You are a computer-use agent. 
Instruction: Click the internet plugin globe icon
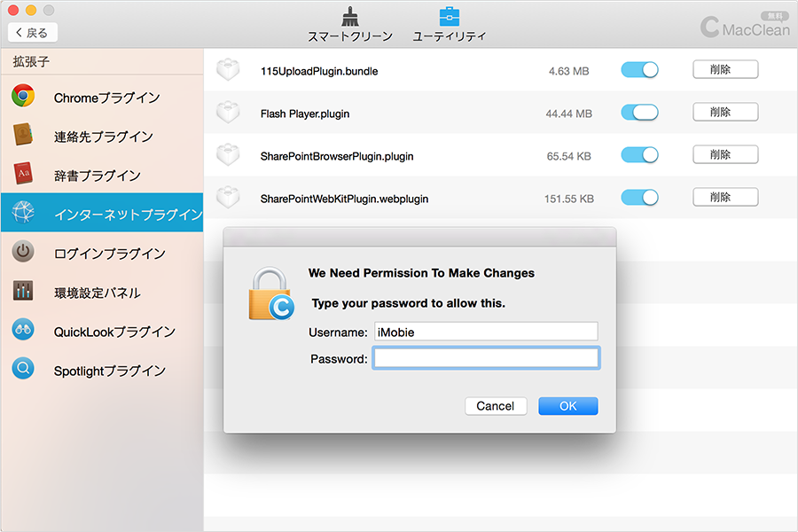(x=23, y=212)
